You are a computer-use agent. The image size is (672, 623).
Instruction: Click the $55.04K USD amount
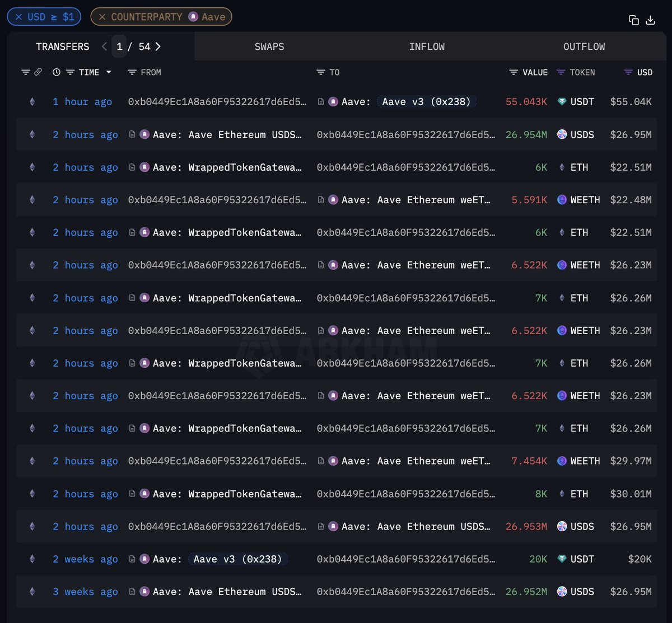[x=631, y=102]
